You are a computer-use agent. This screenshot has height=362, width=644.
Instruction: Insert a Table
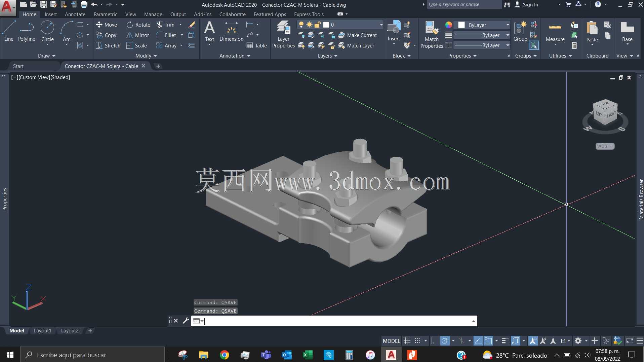click(x=257, y=45)
